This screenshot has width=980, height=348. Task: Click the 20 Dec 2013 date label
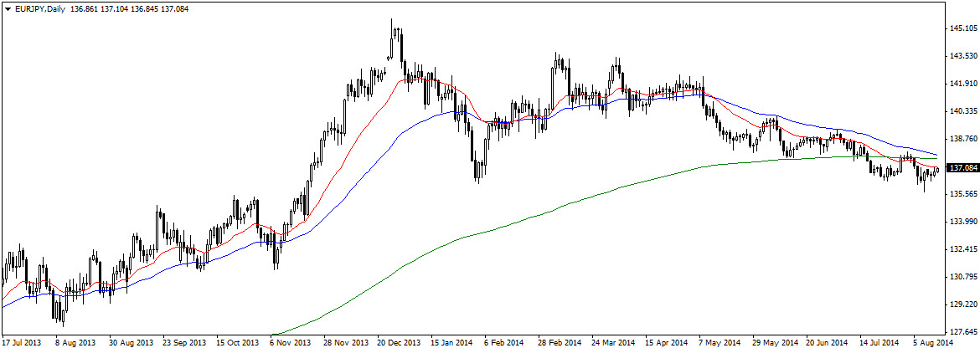pos(400,342)
